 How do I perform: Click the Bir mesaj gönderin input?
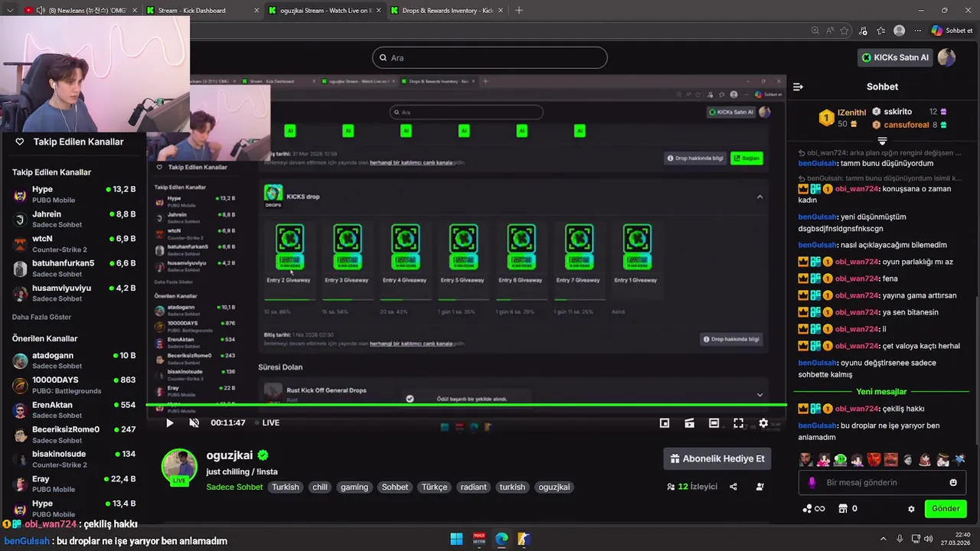click(882, 483)
